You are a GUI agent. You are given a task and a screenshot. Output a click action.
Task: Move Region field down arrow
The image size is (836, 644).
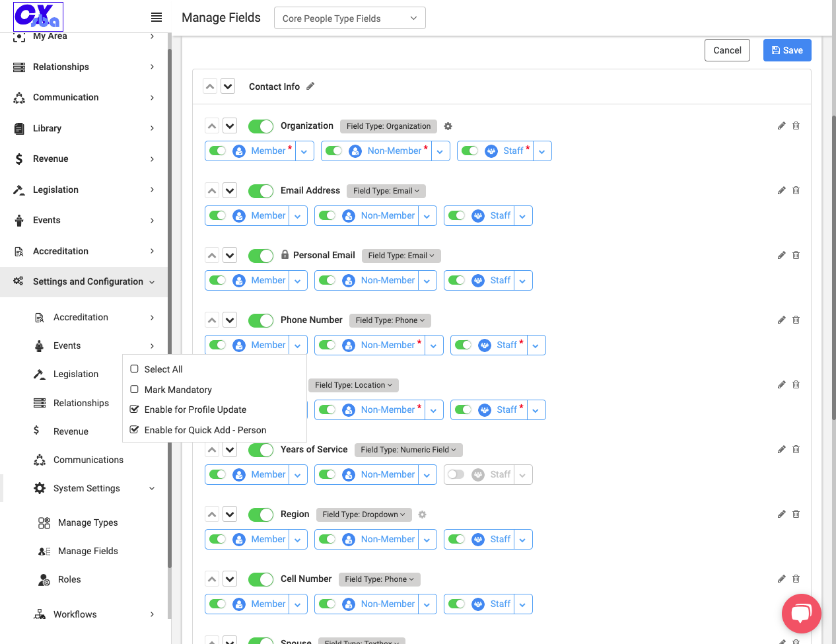(x=230, y=514)
